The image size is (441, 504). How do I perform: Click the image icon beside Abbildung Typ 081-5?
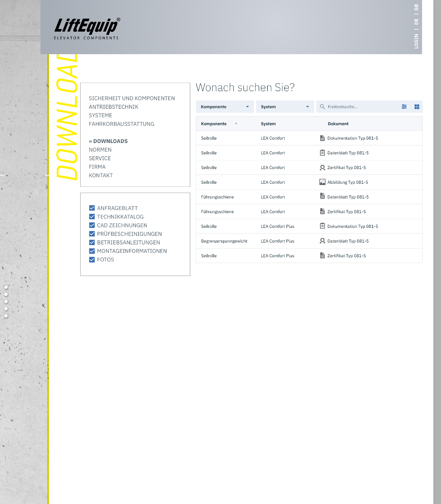322,182
